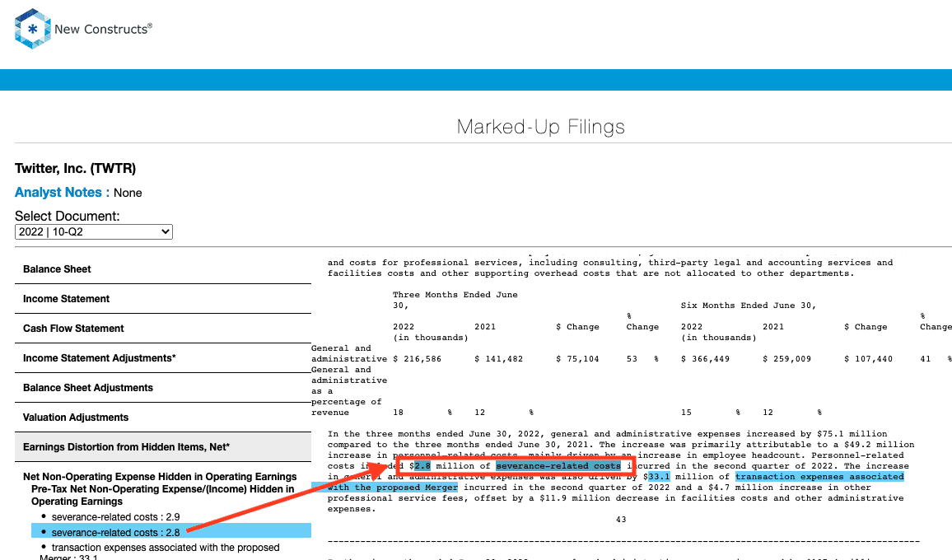Click the Analyst Notes label
952x560 pixels.
(62, 193)
